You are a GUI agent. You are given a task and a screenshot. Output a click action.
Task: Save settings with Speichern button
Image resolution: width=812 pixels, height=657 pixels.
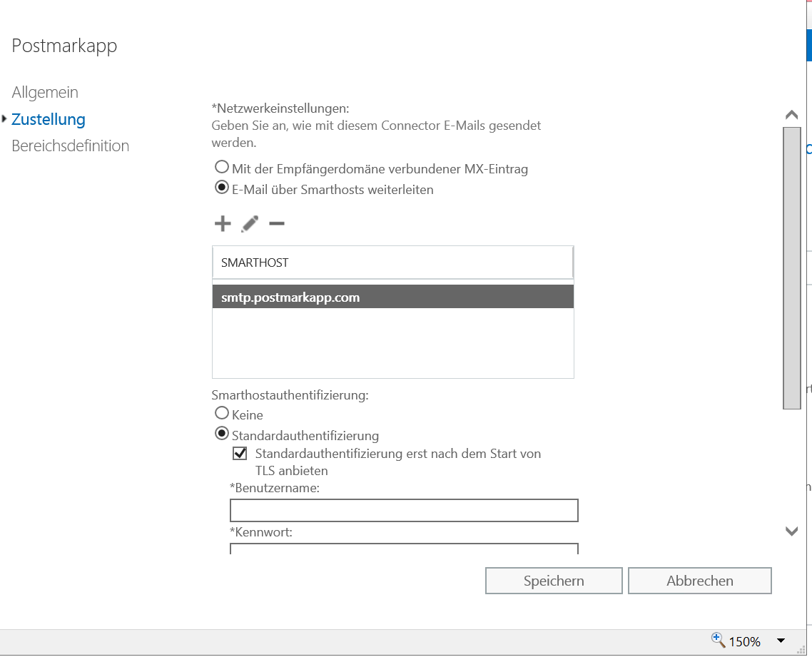point(554,581)
